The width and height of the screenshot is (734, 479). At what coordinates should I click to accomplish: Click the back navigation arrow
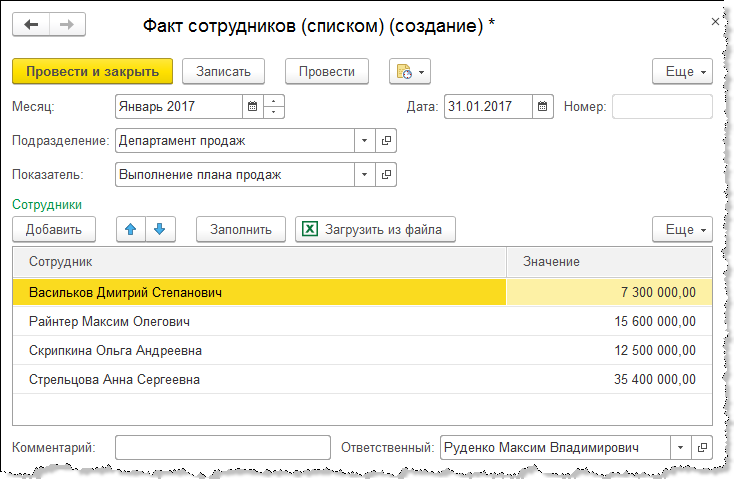pyautogui.click(x=31, y=24)
